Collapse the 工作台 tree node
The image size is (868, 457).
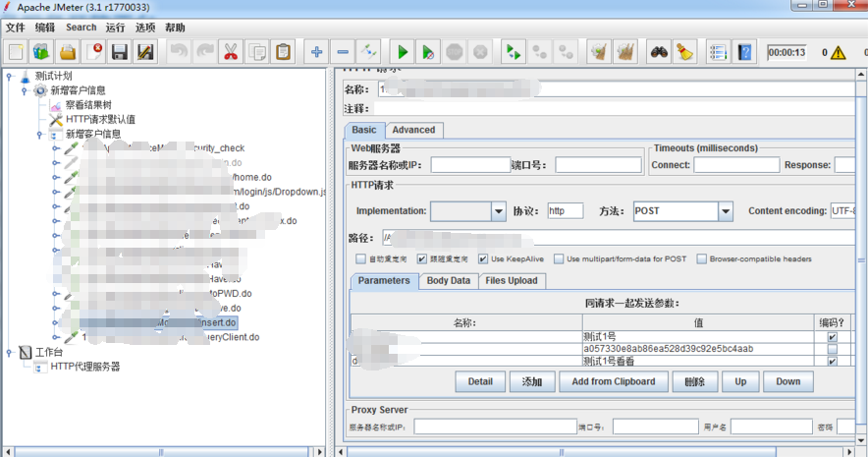click(x=9, y=352)
